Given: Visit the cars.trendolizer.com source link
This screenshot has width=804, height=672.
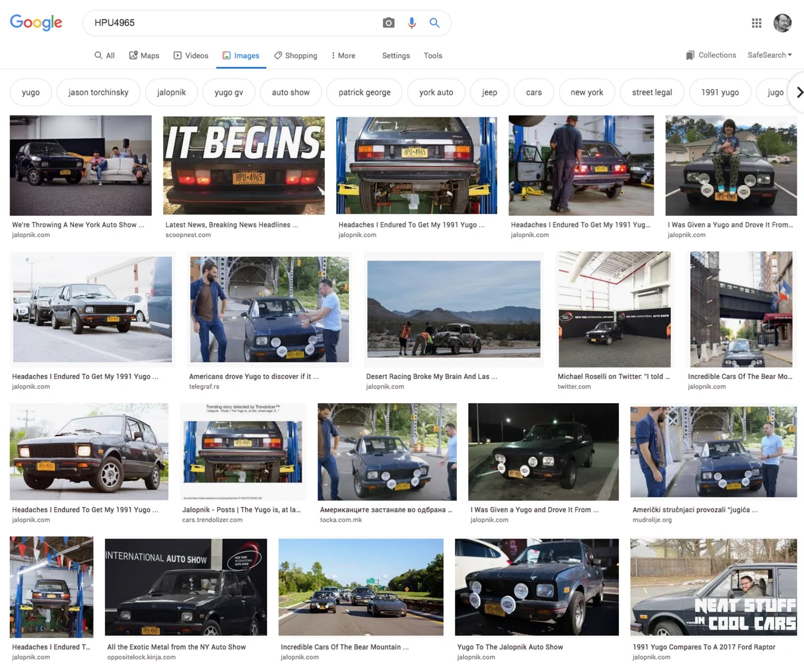Looking at the screenshot, I should (x=212, y=520).
